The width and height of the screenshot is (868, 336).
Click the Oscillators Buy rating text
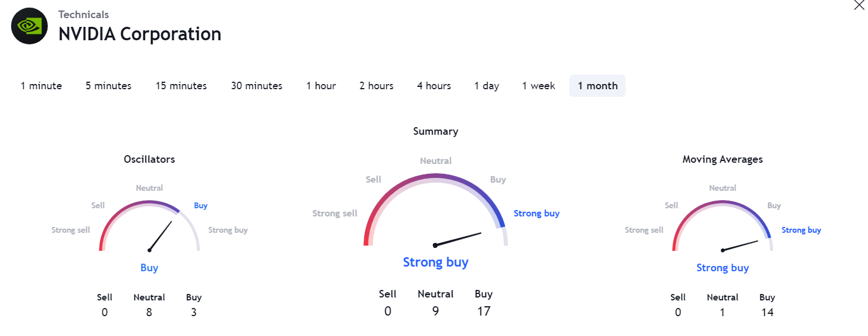[x=149, y=268]
